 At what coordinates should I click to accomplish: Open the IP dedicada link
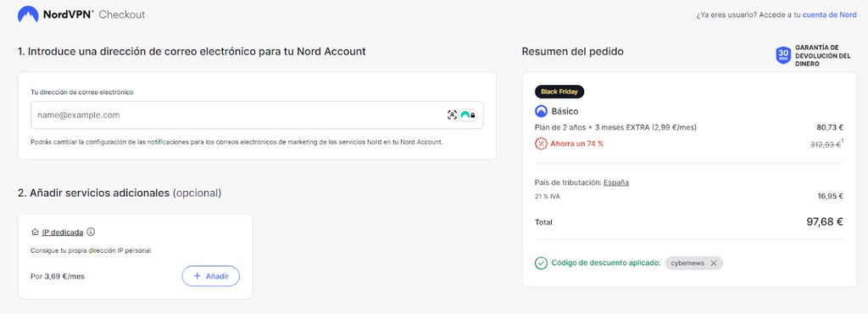tap(63, 232)
